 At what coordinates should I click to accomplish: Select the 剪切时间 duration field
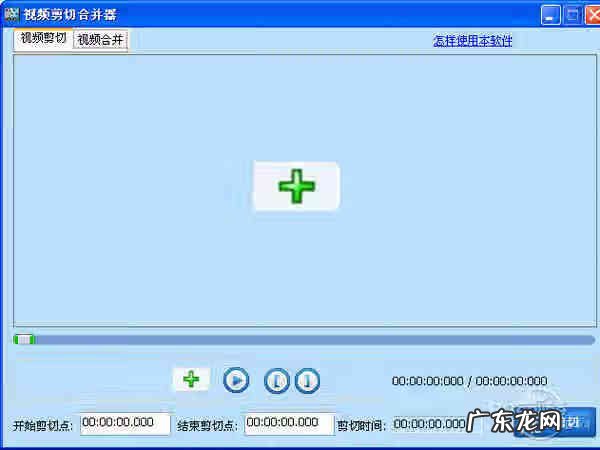430,424
